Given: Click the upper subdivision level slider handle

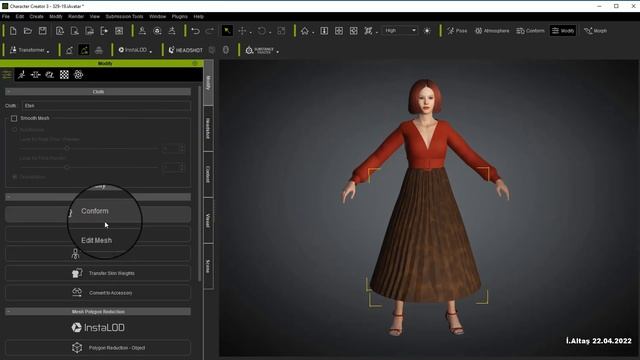Looking at the screenshot, I should click(67, 148).
